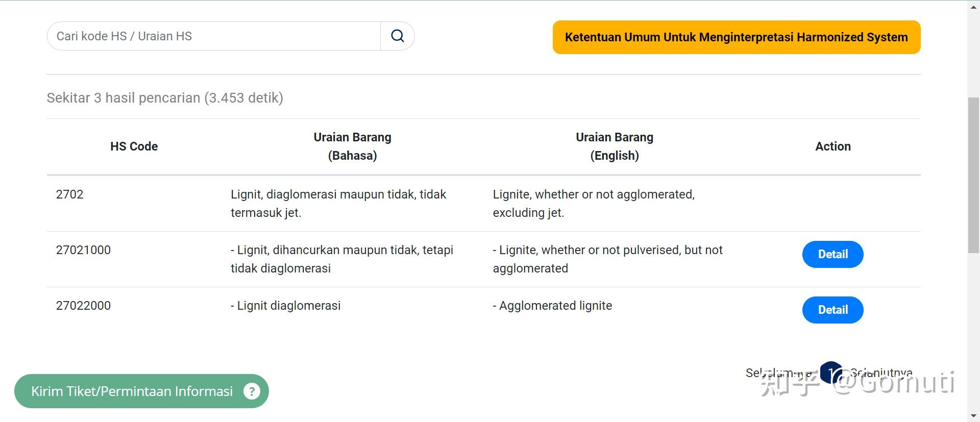Click the vertical scrollbar thumb
Viewport: 980px width, 422px height.
[x=973, y=173]
